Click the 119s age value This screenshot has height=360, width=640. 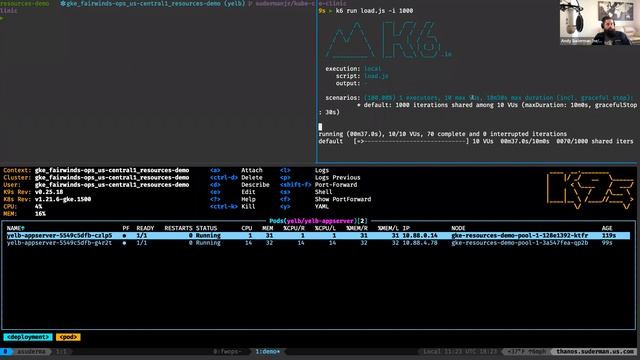coord(609,236)
